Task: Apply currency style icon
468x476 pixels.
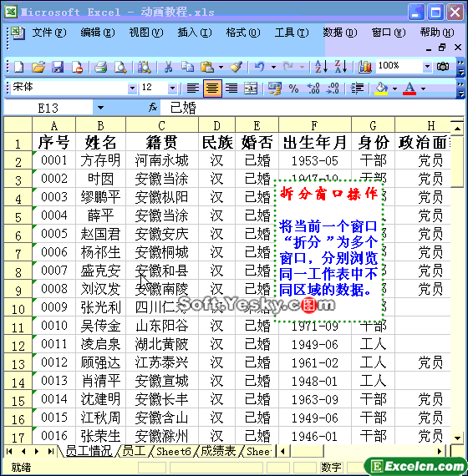Action: click(x=274, y=89)
